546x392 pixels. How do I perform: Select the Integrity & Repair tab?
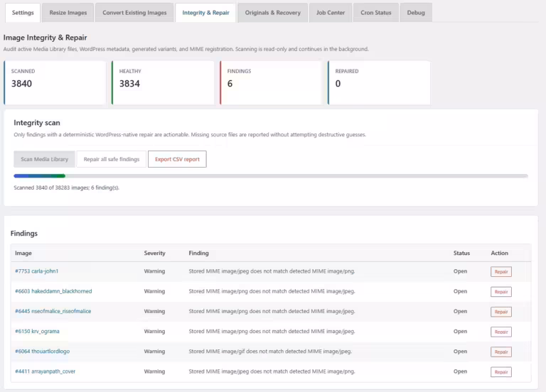pos(205,13)
